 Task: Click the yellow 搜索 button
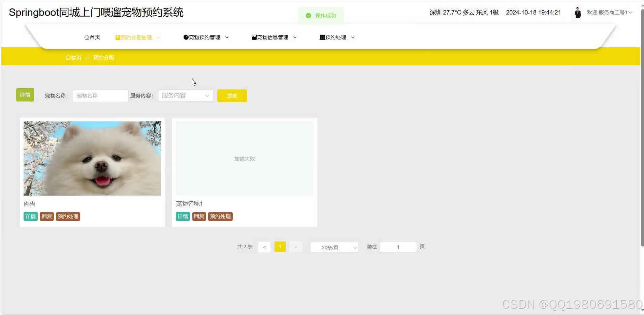point(232,95)
